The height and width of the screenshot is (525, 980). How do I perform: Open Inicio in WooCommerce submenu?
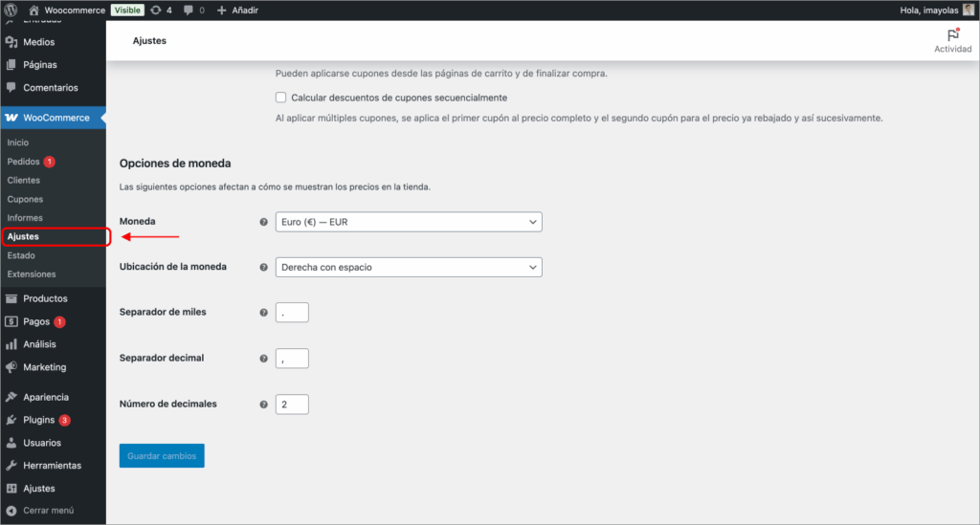click(x=18, y=142)
